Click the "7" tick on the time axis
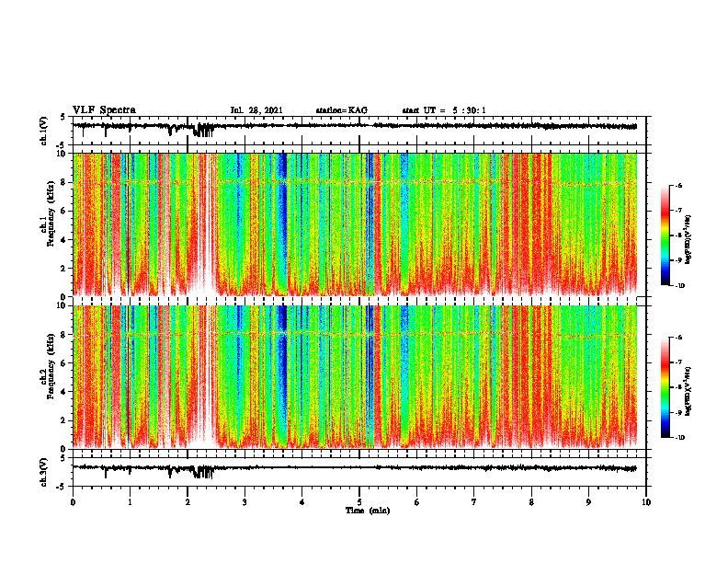 (474, 502)
